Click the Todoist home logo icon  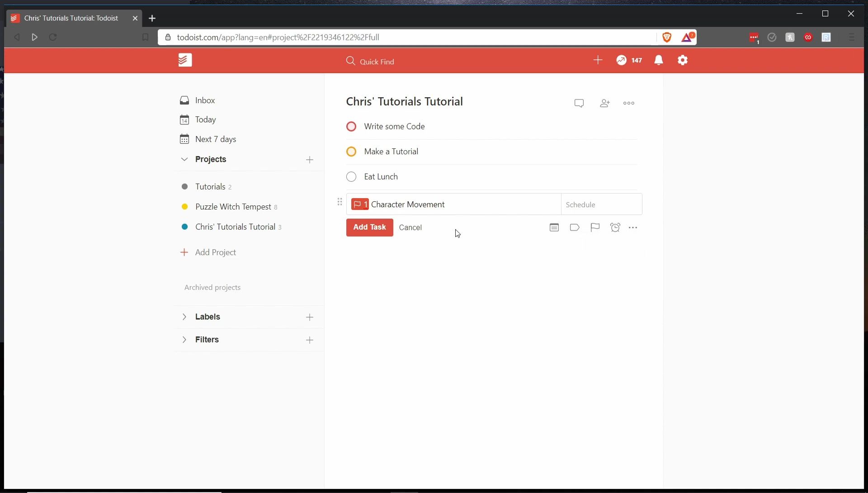tap(185, 60)
